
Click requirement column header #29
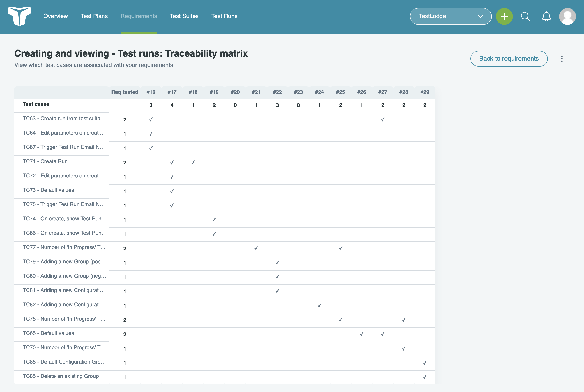425,92
